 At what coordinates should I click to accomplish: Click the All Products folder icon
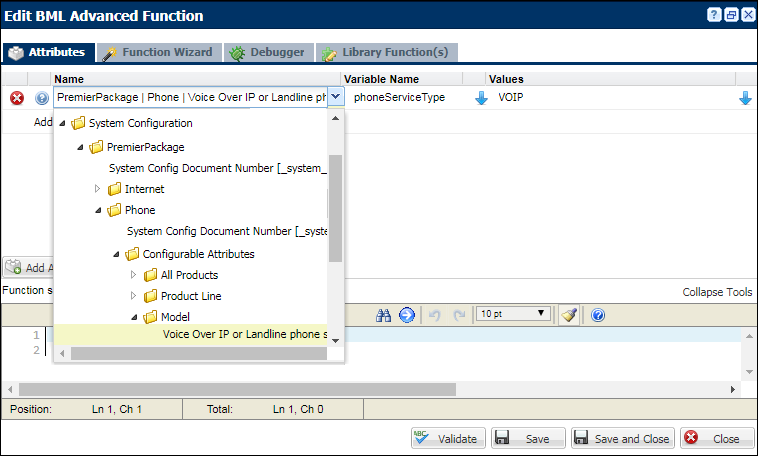150,275
